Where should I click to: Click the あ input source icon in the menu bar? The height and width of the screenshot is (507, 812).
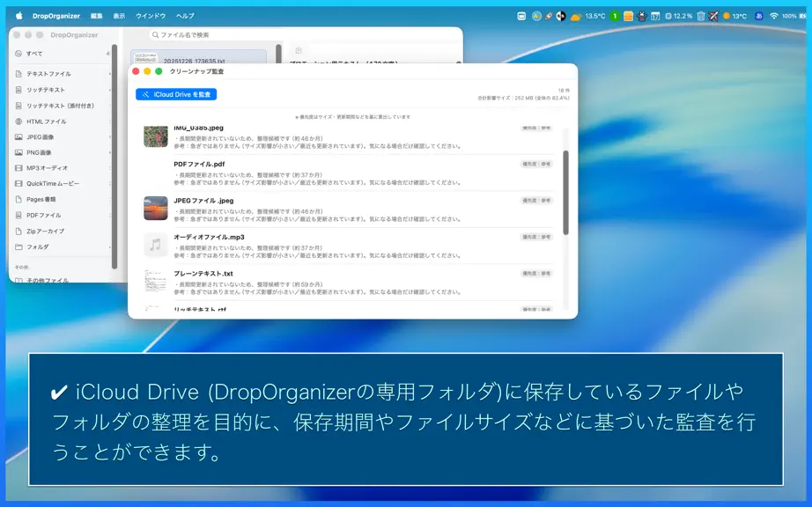pos(758,16)
